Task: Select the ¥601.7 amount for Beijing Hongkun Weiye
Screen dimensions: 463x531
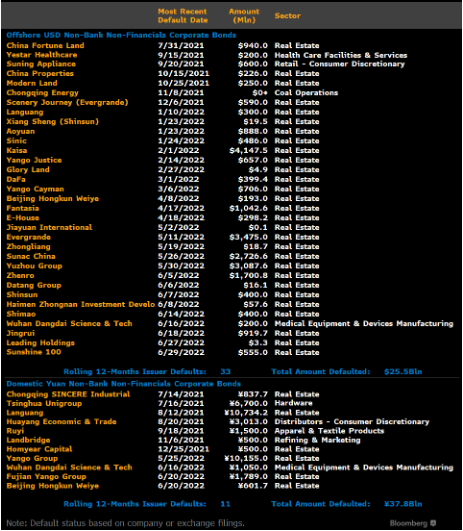Action: click(252, 486)
